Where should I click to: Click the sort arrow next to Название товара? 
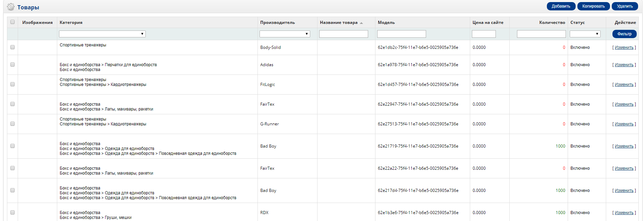click(361, 23)
